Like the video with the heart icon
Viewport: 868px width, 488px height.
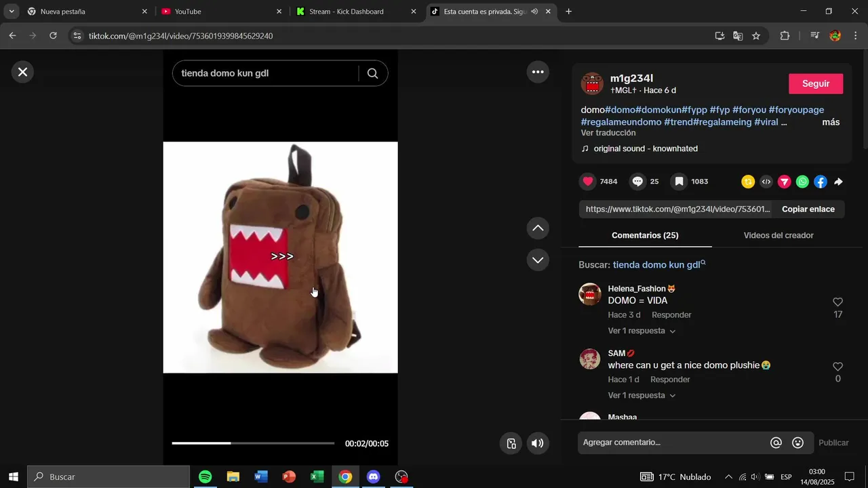pos(588,182)
